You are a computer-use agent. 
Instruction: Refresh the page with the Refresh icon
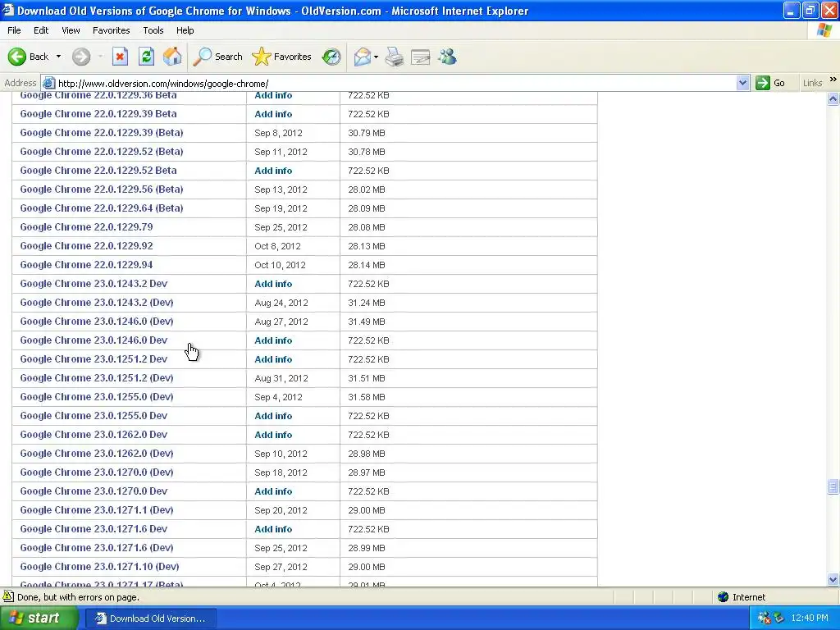click(x=146, y=57)
